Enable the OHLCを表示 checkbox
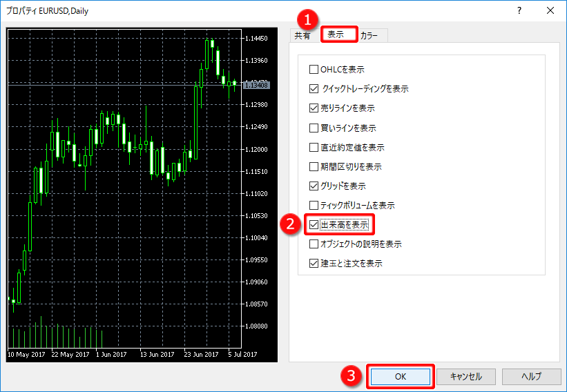This screenshot has width=567, height=392. click(314, 70)
